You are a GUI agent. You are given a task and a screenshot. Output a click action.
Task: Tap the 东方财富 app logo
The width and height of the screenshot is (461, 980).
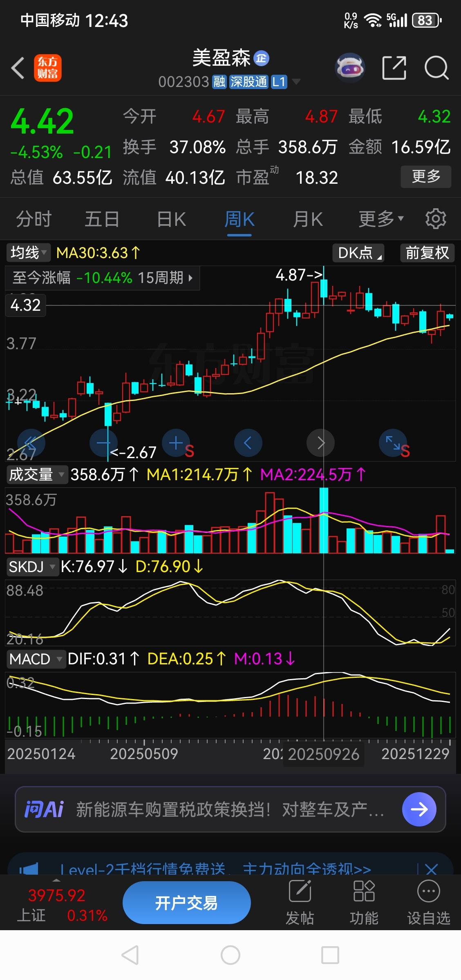(x=48, y=68)
